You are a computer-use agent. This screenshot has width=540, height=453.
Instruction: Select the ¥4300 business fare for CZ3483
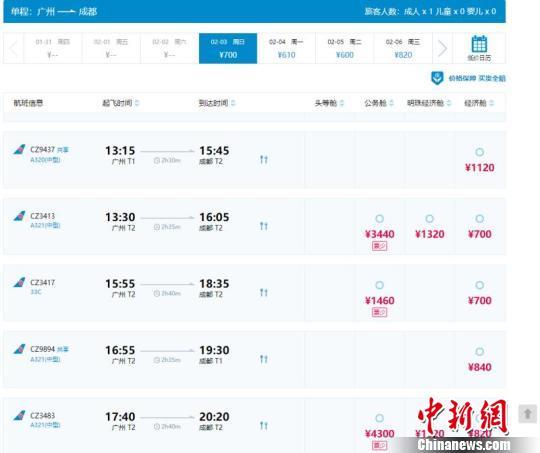point(379,418)
